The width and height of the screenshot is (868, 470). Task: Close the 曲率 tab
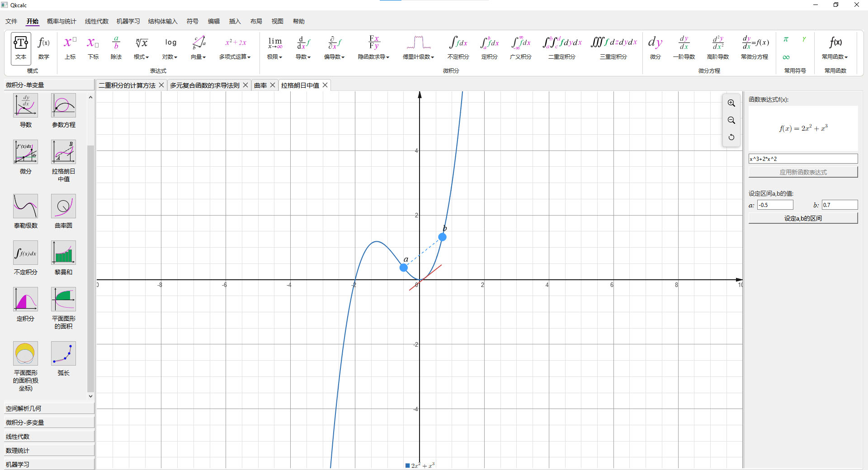[x=273, y=85]
